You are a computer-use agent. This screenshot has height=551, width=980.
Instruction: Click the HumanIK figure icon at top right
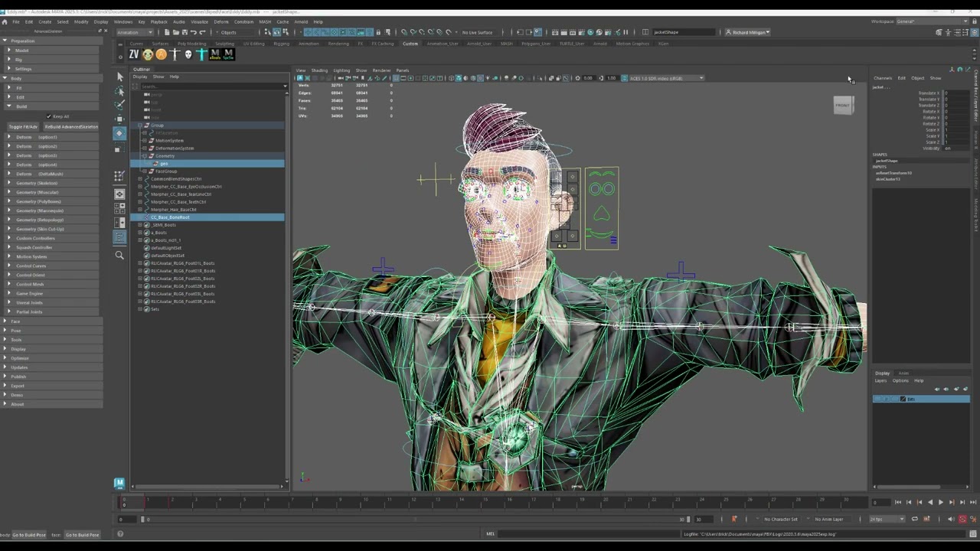coord(949,32)
